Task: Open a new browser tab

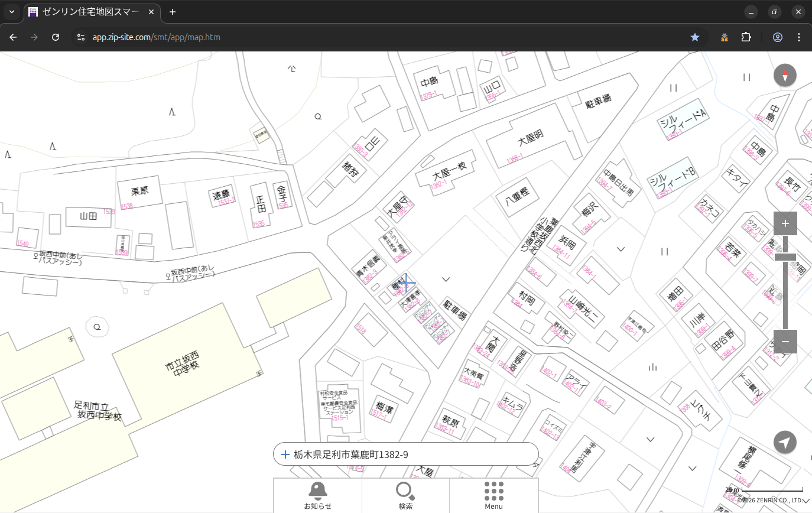Action: pos(173,12)
